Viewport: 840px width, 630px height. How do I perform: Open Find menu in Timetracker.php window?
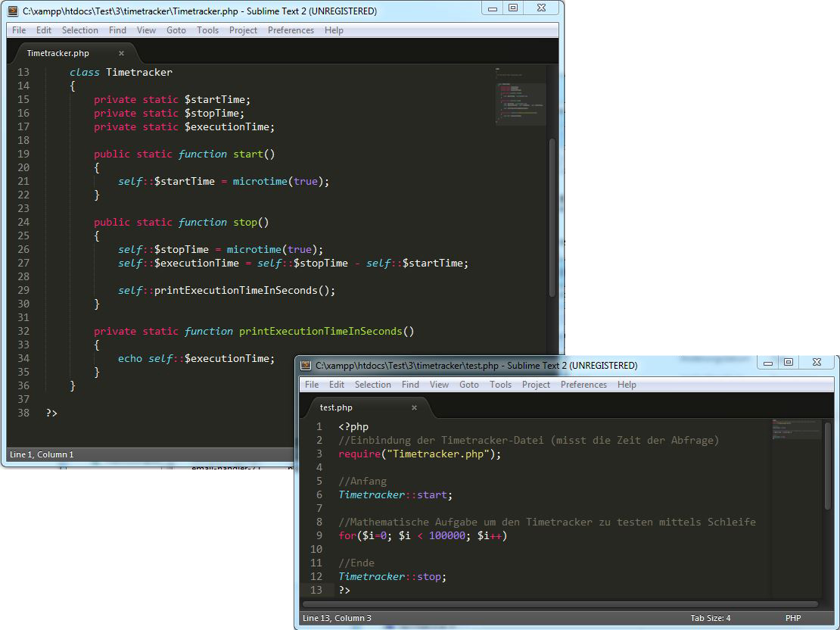[x=117, y=30]
